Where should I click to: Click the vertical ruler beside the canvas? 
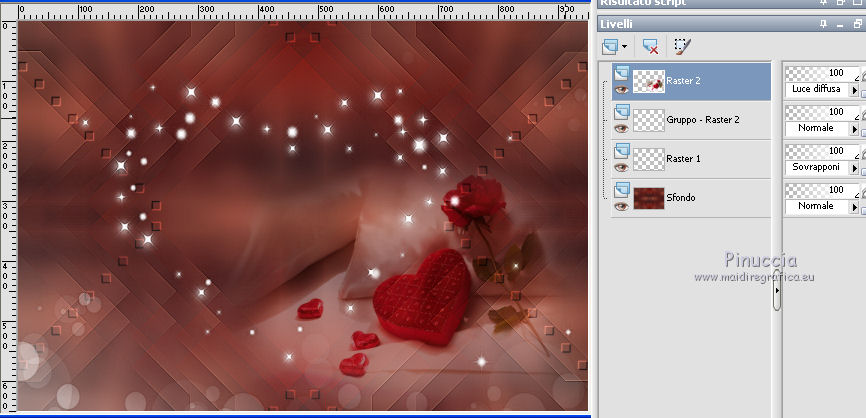click(x=9, y=215)
